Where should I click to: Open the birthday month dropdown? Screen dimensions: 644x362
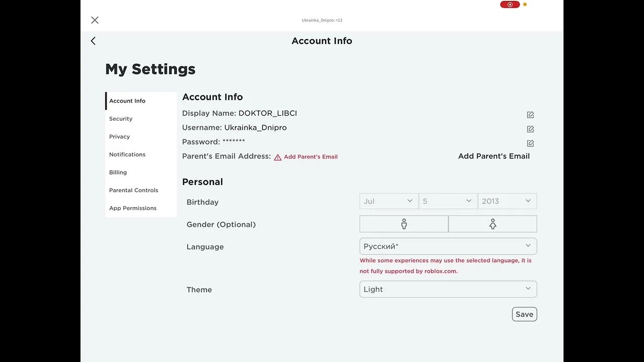coord(389,201)
